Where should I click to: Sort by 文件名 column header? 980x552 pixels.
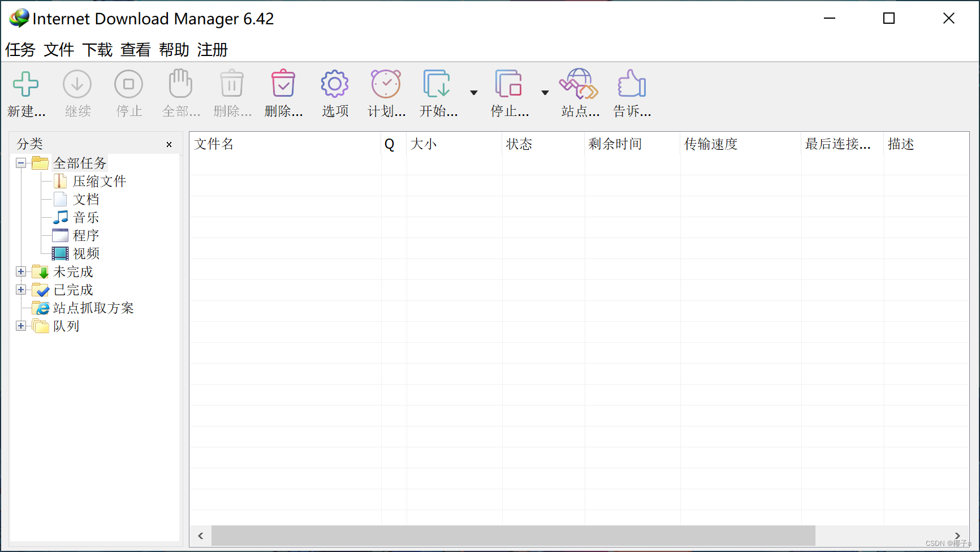click(286, 144)
